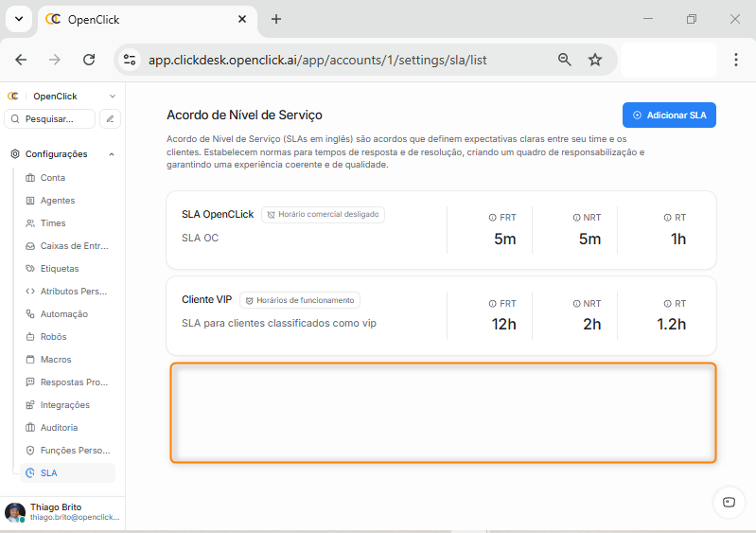This screenshot has height=533, width=756.
Task: Bookmark this page with the star icon
Action: pos(595,60)
